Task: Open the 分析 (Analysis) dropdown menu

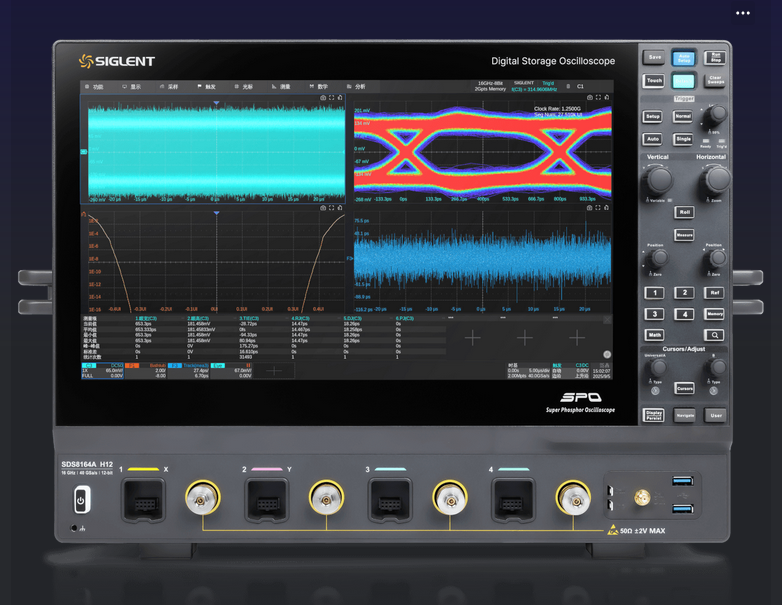Action: click(356, 87)
